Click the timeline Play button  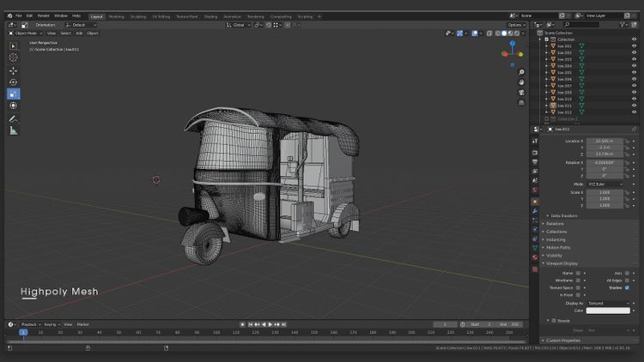pyautogui.click(x=270, y=324)
